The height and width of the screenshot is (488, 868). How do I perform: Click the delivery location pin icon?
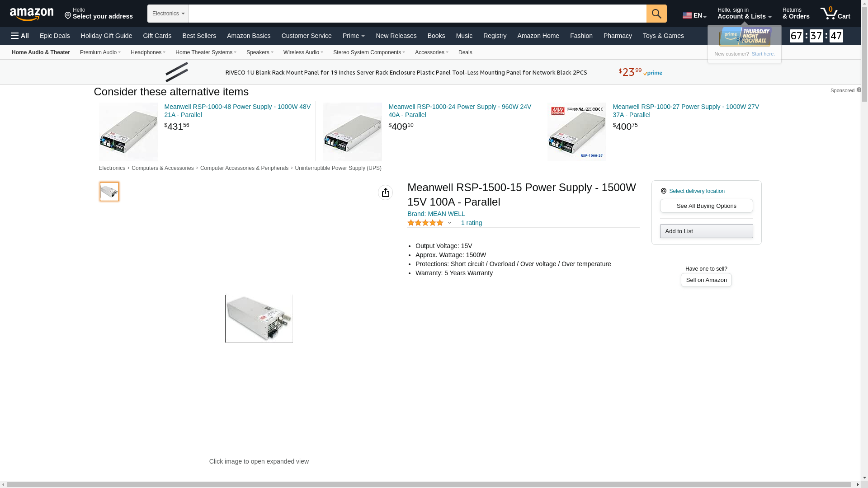click(664, 191)
